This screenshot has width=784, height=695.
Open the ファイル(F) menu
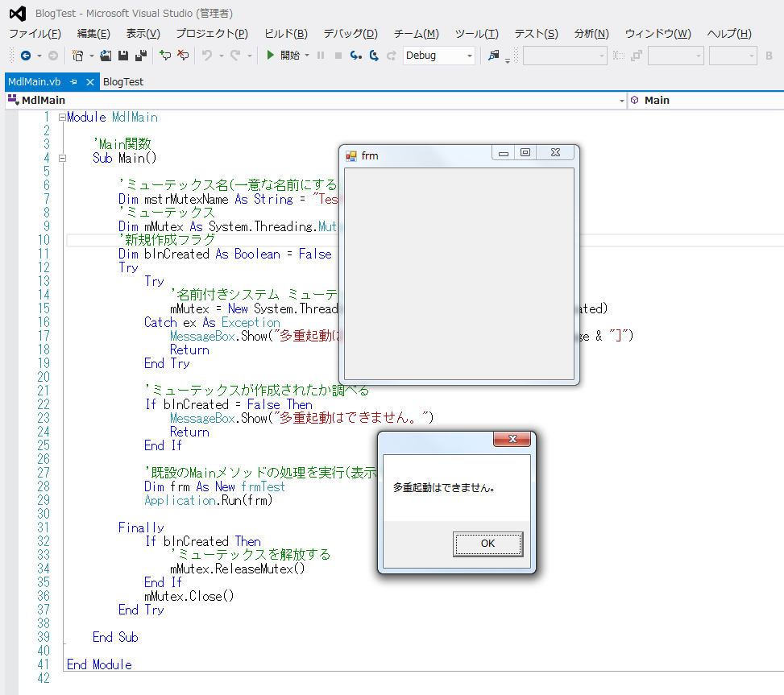coord(35,34)
